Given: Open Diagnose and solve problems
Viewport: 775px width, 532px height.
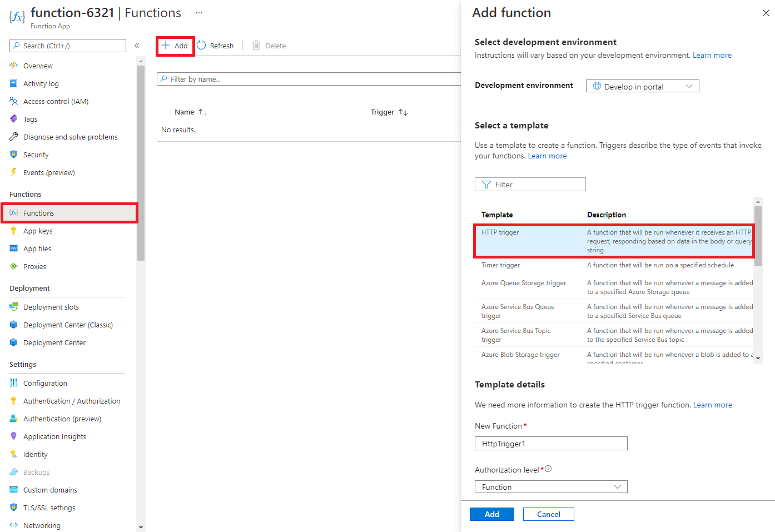Looking at the screenshot, I should pyautogui.click(x=70, y=136).
